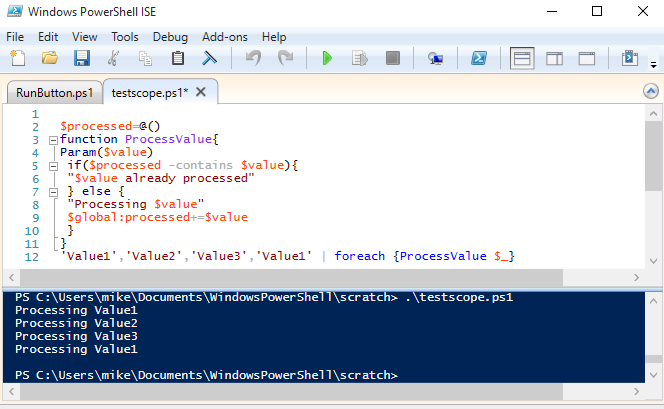Viewport: 664px width, 409px height.
Task: Click the script editor vertical scrollbar thumb
Action: (653, 156)
